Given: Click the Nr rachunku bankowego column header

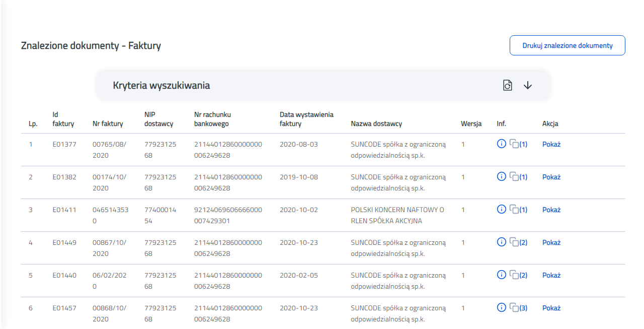Looking at the screenshot, I should click(x=212, y=119).
